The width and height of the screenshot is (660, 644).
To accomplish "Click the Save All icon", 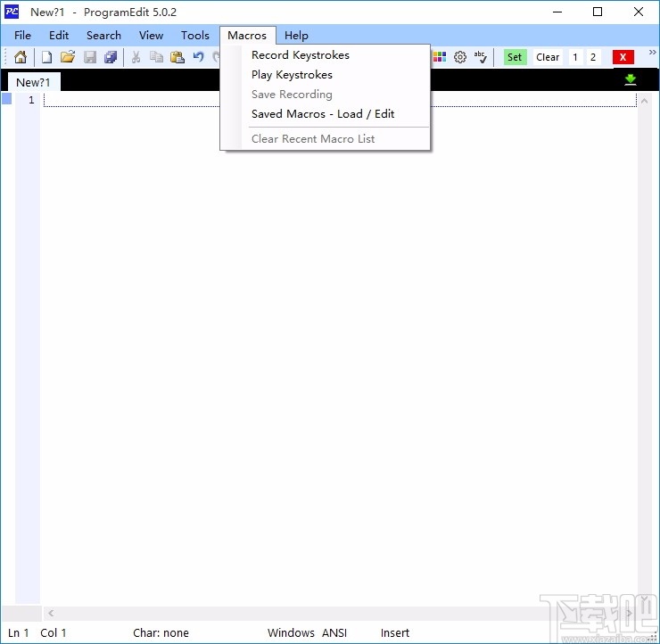I will coord(111,57).
